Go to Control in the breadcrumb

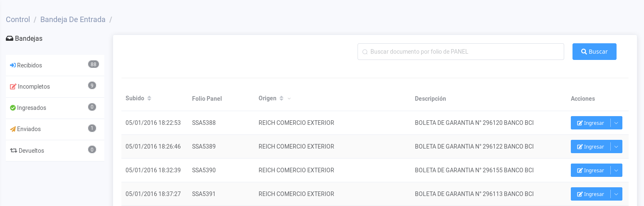(18, 20)
